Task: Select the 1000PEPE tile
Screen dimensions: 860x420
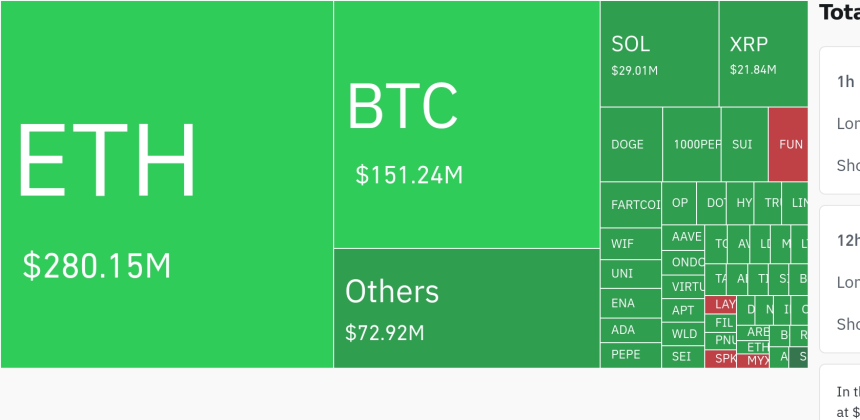Action: (x=692, y=144)
